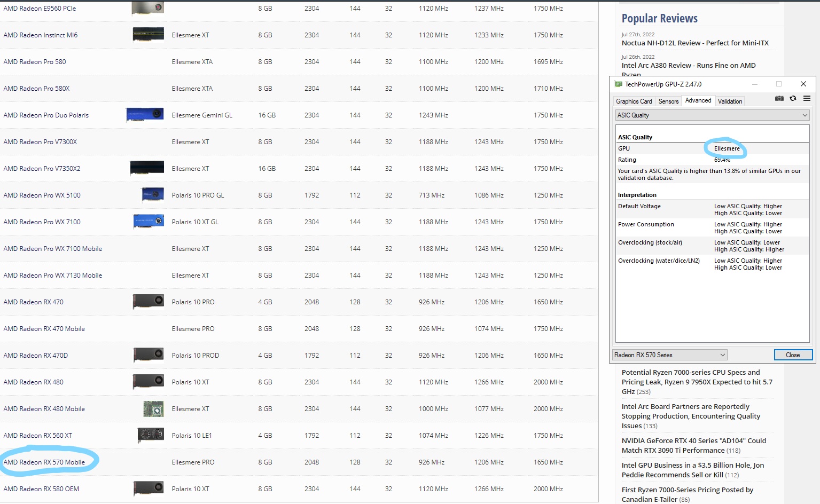Open AMD Radeon Pro WX 7100 Mobile link
Image resolution: width=820 pixels, height=504 pixels.
[x=53, y=249]
